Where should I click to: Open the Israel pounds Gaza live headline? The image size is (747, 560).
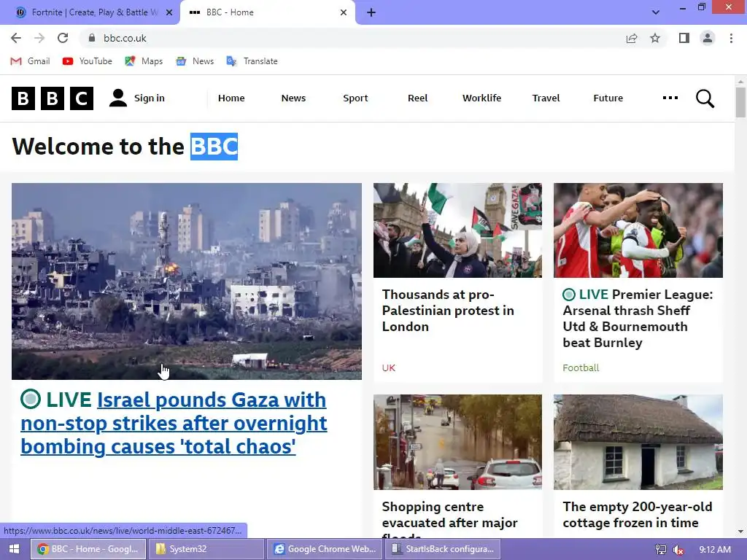pyautogui.click(x=174, y=423)
